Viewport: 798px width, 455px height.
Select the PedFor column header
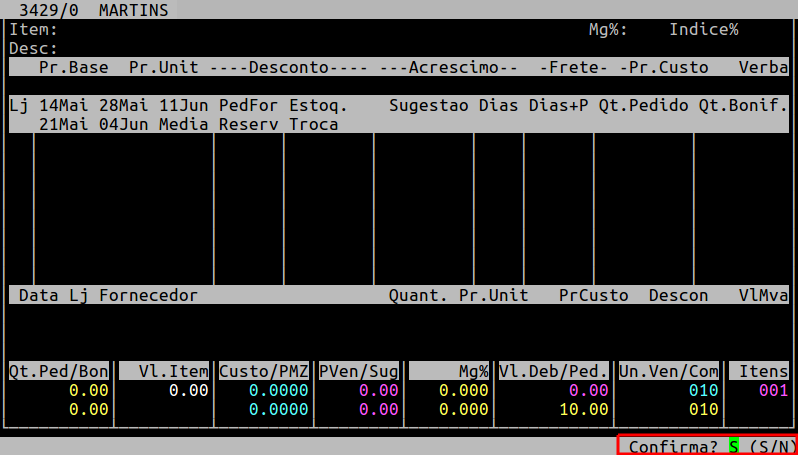(248, 105)
